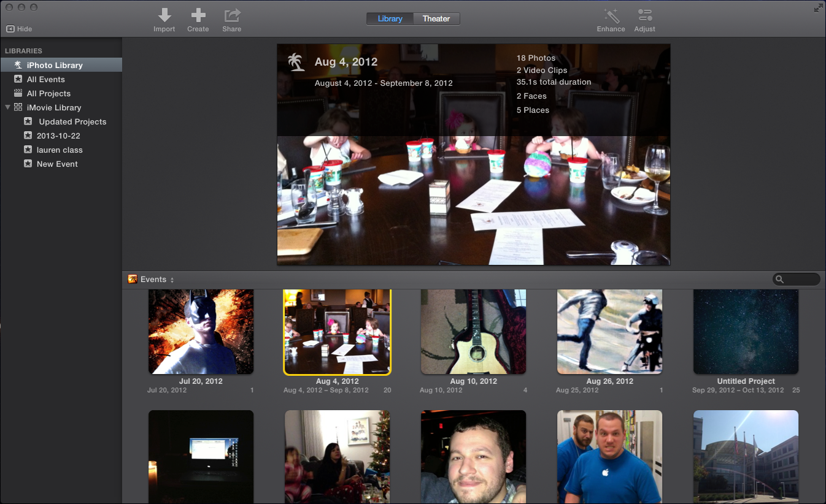Image resolution: width=826 pixels, height=504 pixels.
Task: Click the Create plus icon
Action: tap(198, 15)
